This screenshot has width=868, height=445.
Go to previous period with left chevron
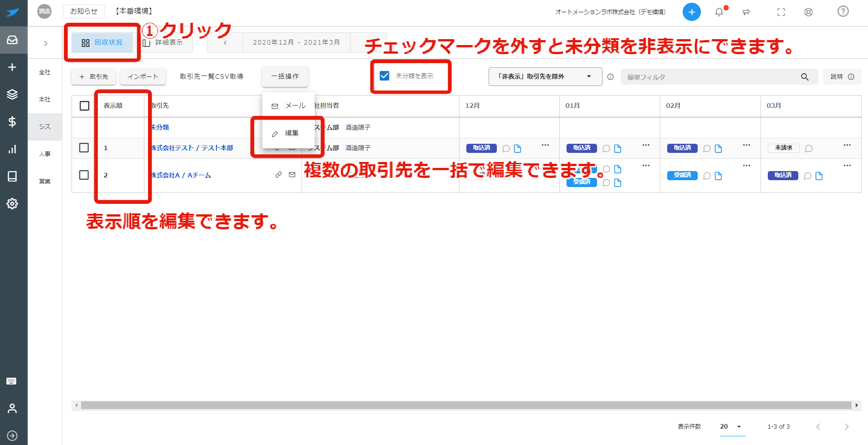(225, 42)
